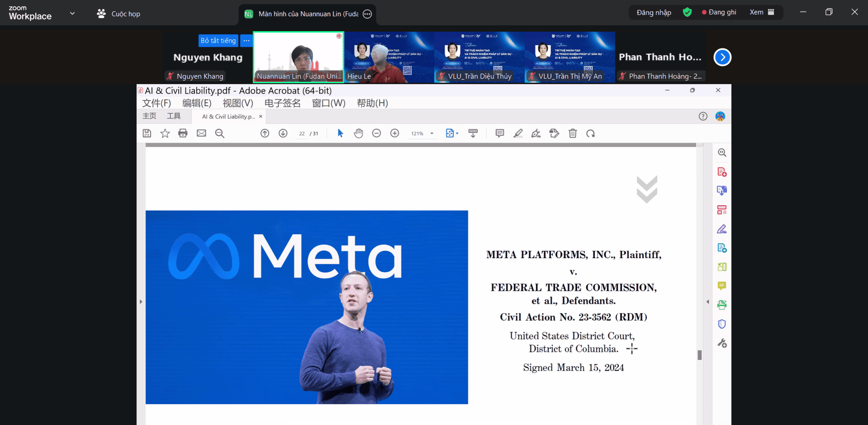Switch to the 工具 tab in Acrobat
Screen dimensions: 868x425
tap(174, 116)
